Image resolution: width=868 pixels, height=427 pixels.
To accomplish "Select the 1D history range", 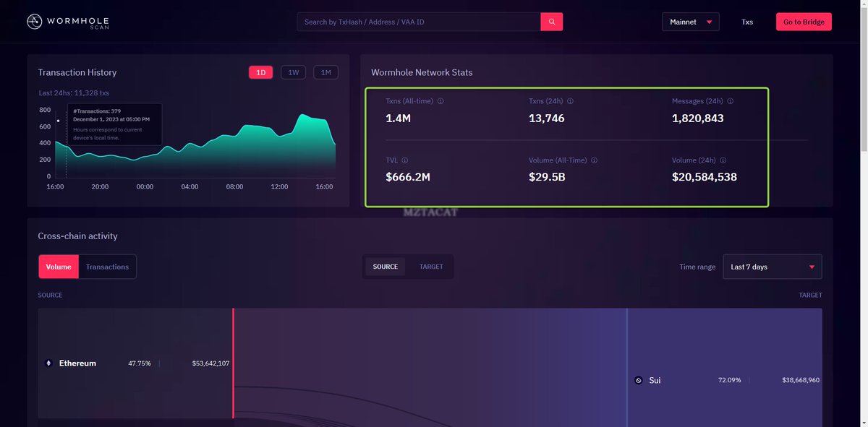I will (261, 72).
